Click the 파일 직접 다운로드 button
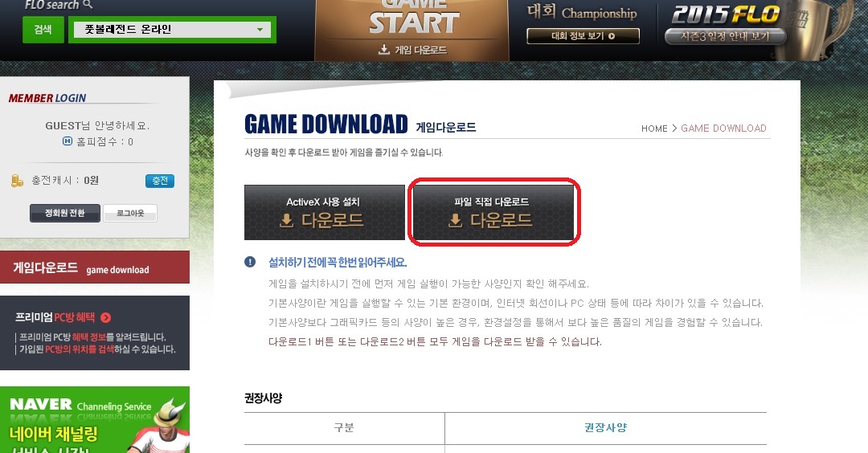 (493, 212)
